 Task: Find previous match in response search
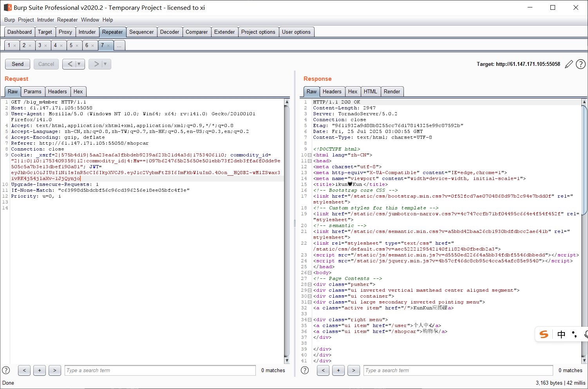323,370
